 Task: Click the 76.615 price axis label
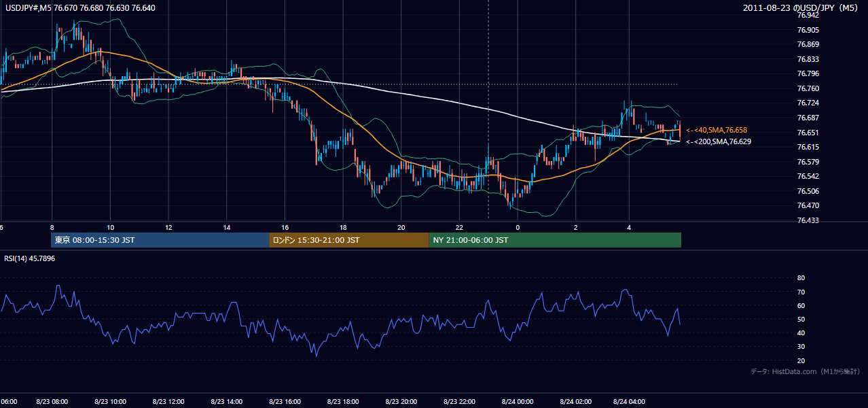808,147
